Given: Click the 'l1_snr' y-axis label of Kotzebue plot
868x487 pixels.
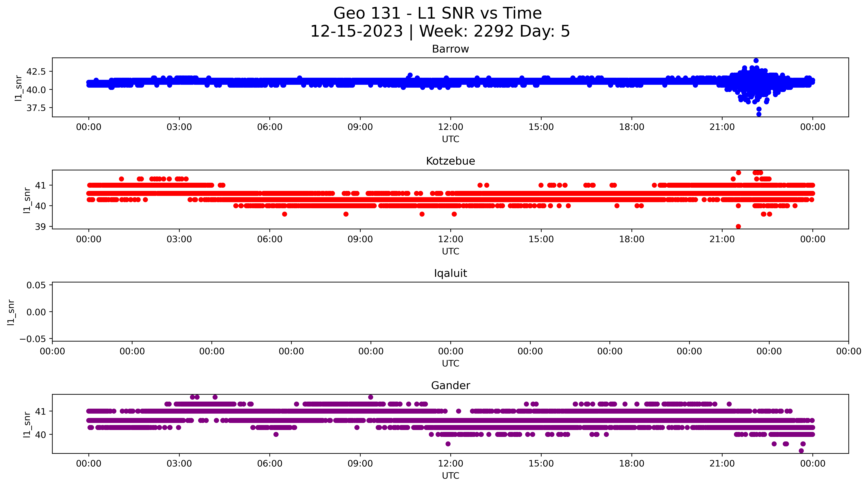Looking at the screenshot, I should click(27, 200).
